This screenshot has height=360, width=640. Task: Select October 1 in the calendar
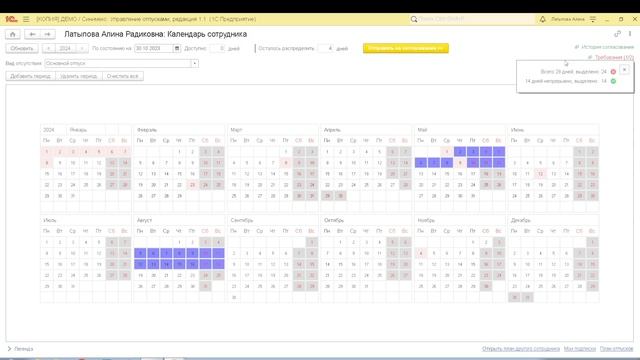pos(340,242)
